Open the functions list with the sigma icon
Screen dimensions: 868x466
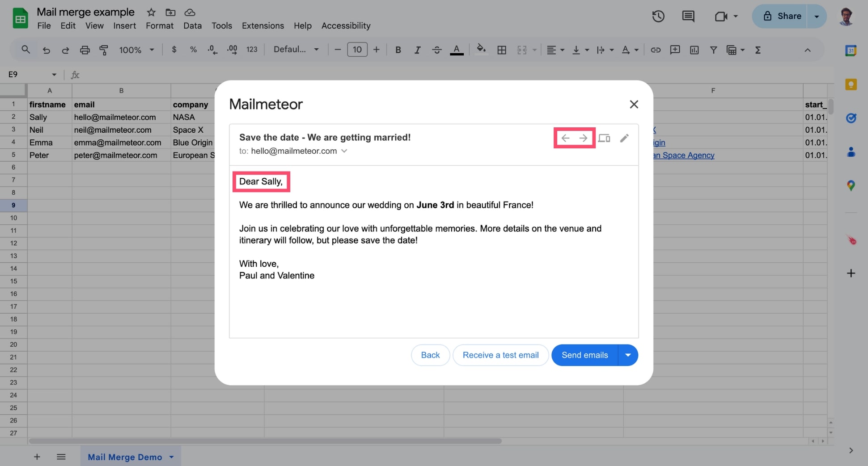pos(758,50)
